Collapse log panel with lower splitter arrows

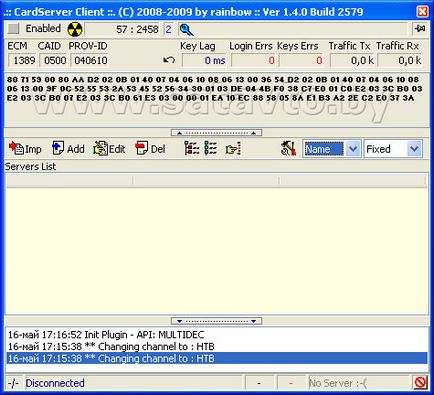[x=217, y=321]
